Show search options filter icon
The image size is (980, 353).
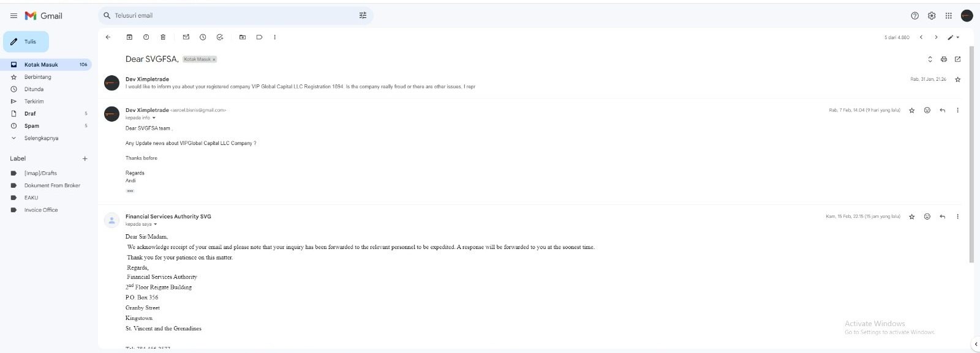pos(363,15)
